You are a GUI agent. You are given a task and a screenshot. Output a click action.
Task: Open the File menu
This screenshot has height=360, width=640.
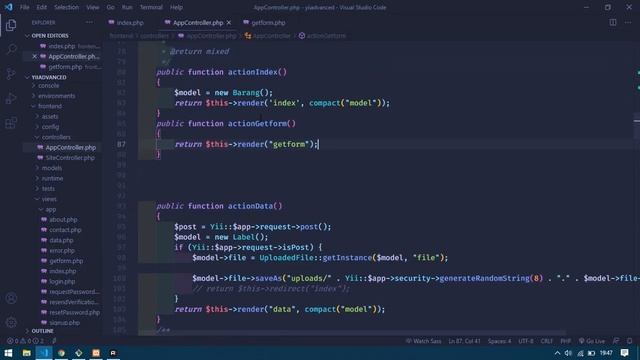point(24,7)
